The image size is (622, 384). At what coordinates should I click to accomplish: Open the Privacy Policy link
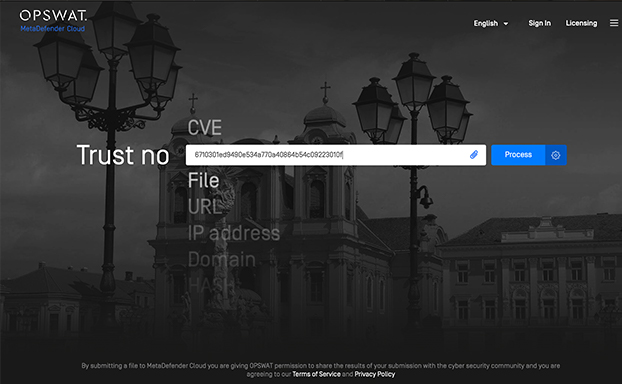[x=374, y=374]
